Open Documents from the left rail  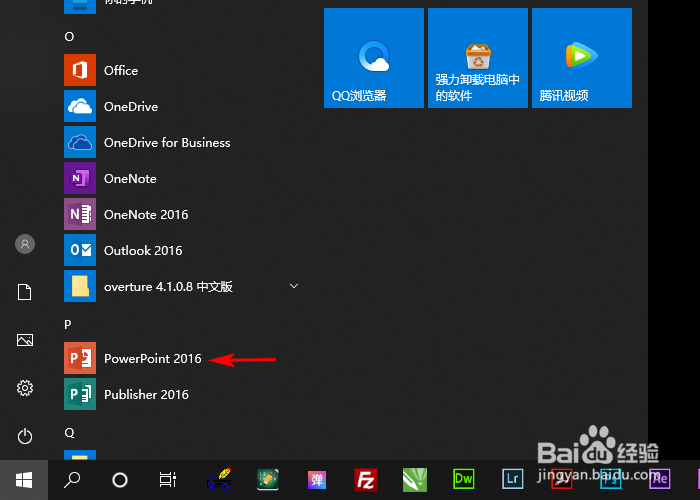pyautogui.click(x=25, y=292)
